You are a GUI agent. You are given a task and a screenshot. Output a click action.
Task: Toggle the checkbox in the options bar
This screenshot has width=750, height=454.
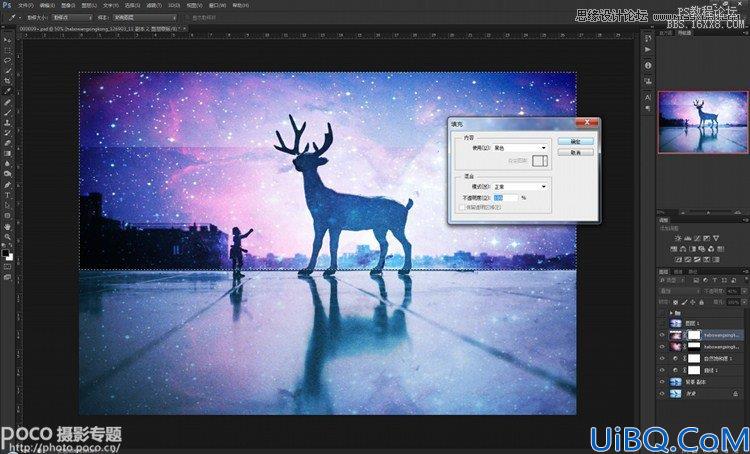(187, 18)
